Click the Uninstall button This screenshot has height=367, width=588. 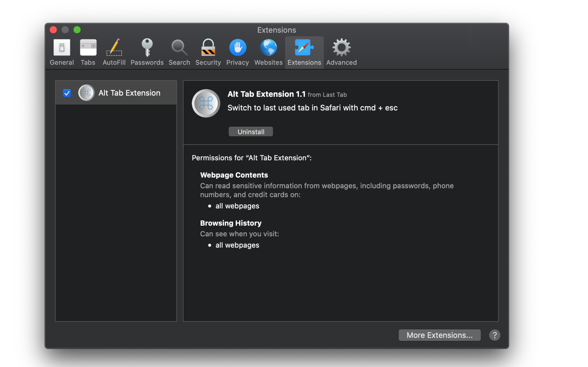(251, 132)
